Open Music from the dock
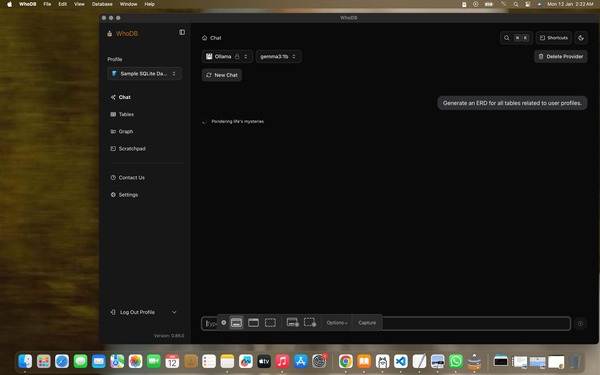 pos(282,361)
